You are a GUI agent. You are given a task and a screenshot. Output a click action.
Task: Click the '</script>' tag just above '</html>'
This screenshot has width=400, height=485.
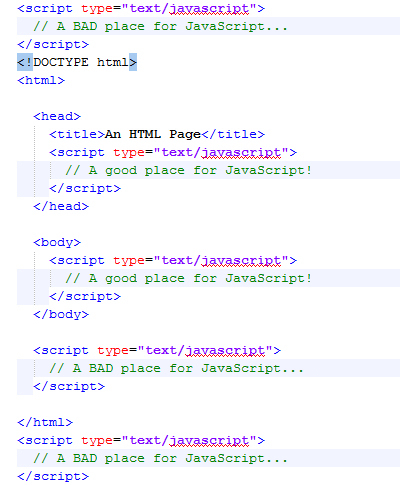pyautogui.click(x=69, y=386)
